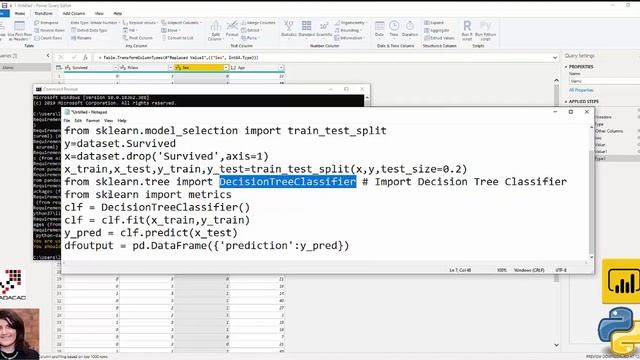Collapse the PROPERTIES section

(x=566, y=67)
